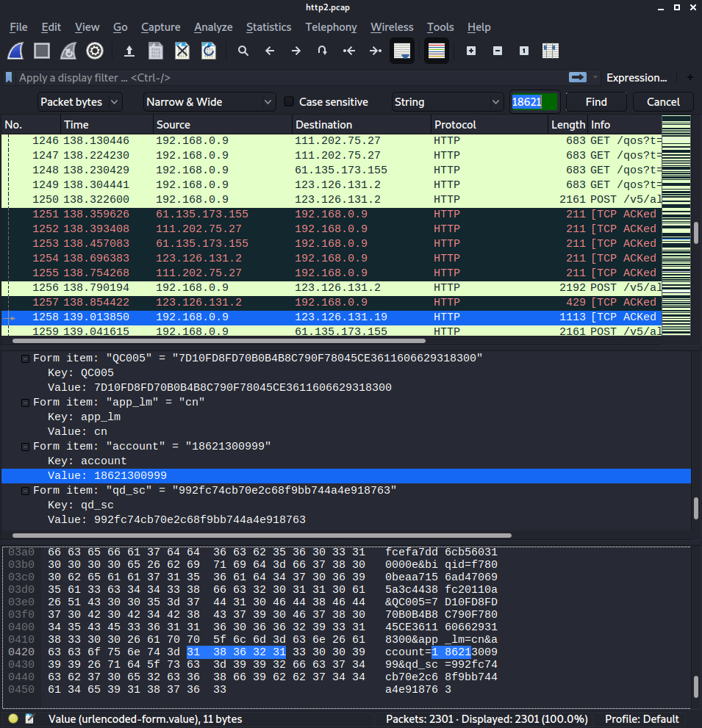Jump to the first packet
Image resolution: width=702 pixels, height=728 pixels.
(349, 51)
